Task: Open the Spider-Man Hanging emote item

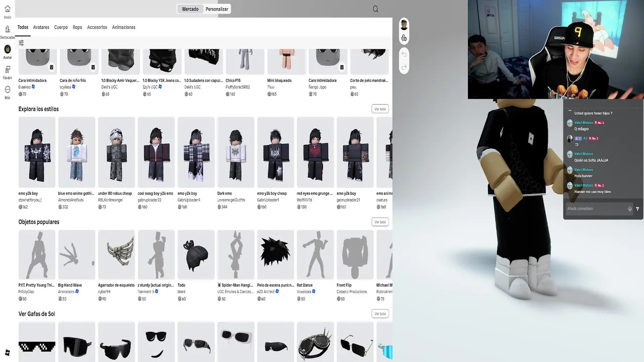Action: [x=235, y=255]
